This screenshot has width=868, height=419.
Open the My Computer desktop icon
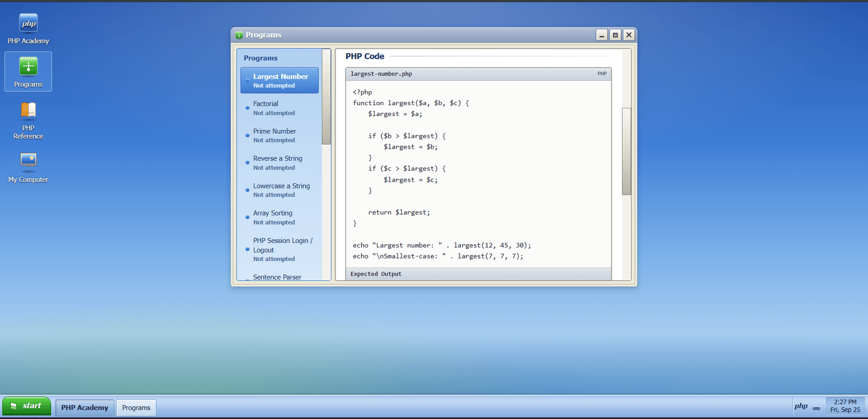pyautogui.click(x=28, y=167)
